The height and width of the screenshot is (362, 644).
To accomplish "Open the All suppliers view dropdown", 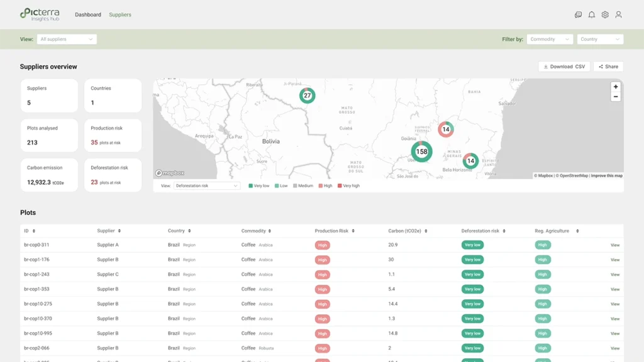I will coord(67,40).
